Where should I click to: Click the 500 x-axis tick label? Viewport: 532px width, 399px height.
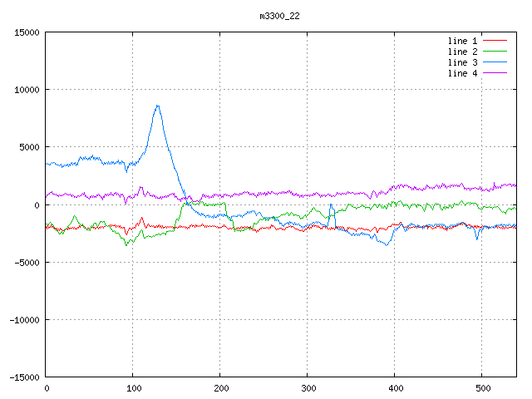(x=481, y=388)
